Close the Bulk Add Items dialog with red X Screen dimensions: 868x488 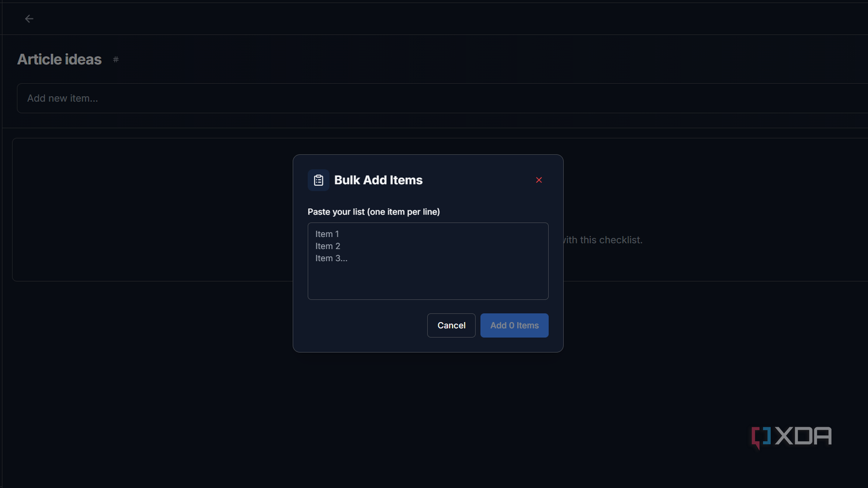click(539, 180)
